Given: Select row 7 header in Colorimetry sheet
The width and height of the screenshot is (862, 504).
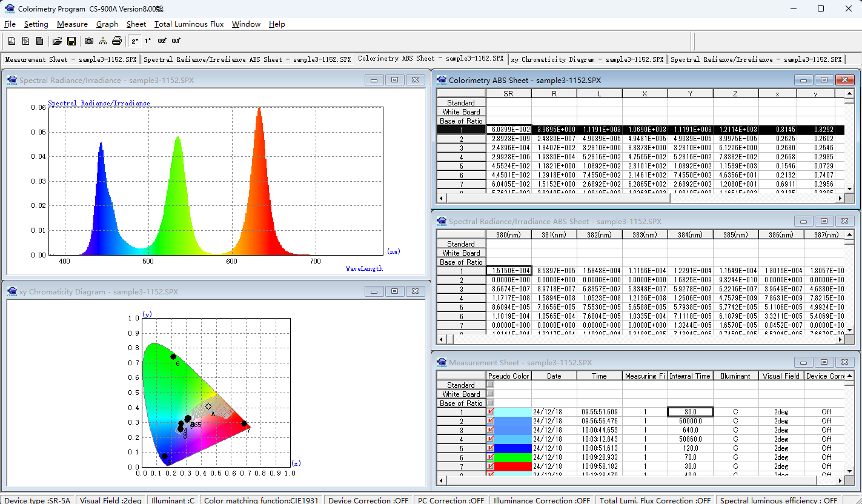Looking at the screenshot, I should coord(461,185).
